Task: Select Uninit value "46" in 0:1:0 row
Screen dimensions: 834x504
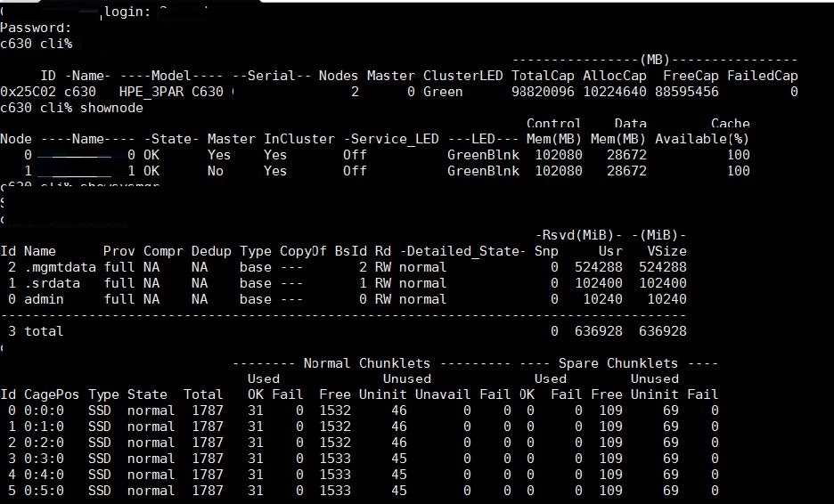Action: coord(399,427)
